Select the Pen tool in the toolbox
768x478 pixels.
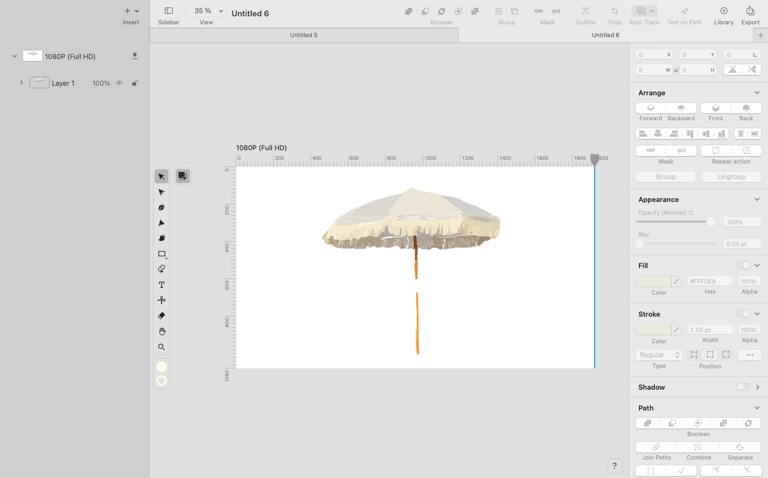(x=161, y=208)
